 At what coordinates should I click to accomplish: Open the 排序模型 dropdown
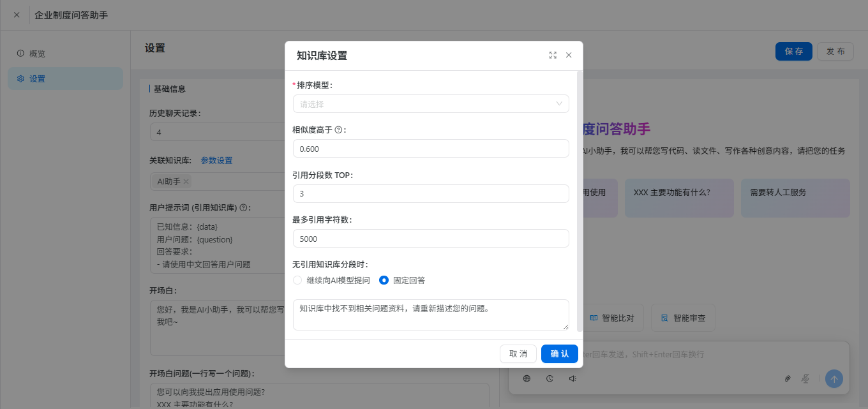click(x=431, y=103)
